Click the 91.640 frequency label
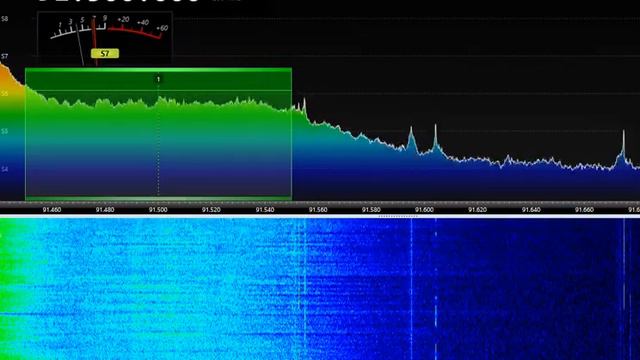640x360 pixels. (x=531, y=210)
